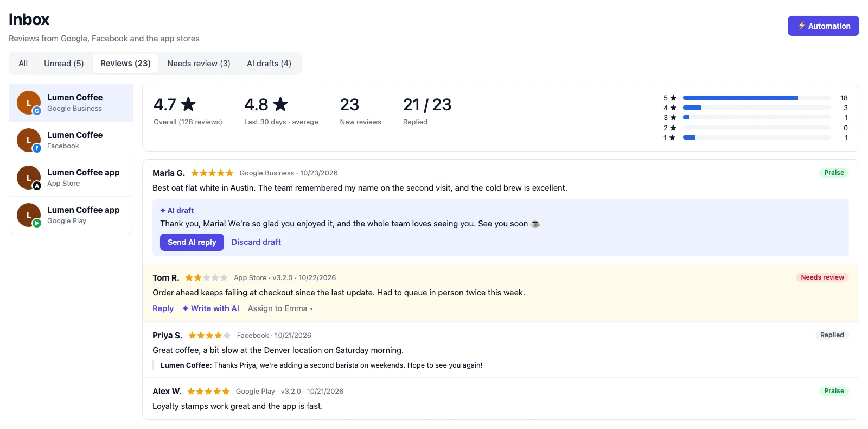Click the "Overall (128 reviews)" label
The height and width of the screenshot is (429, 868).
click(188, 122)
